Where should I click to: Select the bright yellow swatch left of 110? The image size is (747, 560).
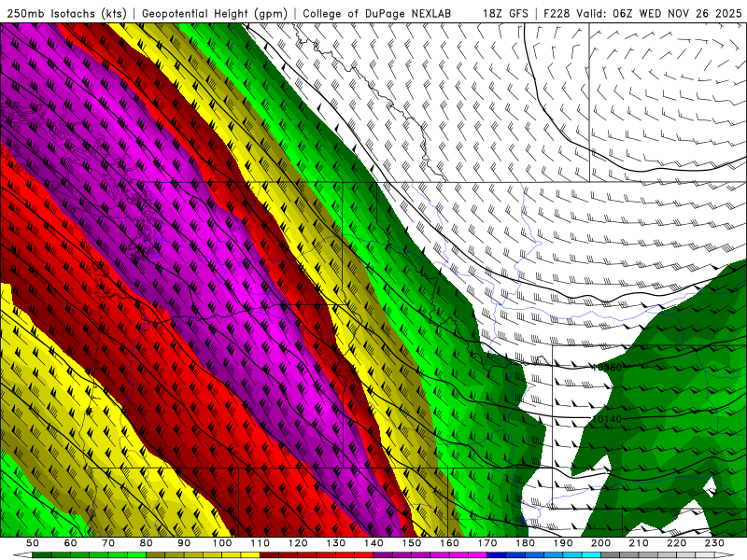pyautogui.click(x=250, y=554)
